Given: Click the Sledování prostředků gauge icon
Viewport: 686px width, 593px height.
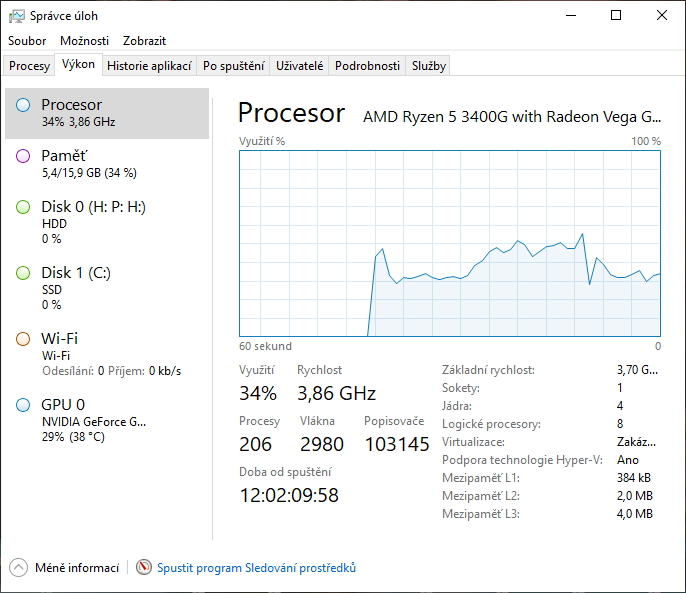Looking at the screenshot, I should [144, 568].
